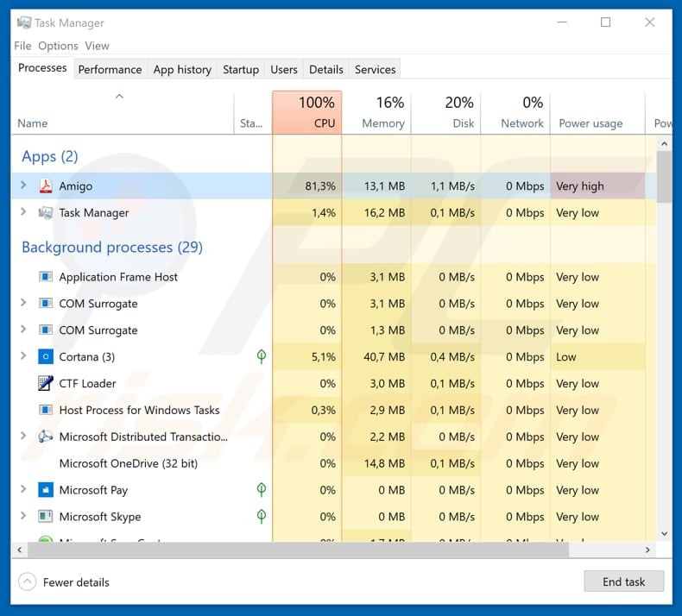Switch to the Details tab
The height and width of the screenshot is (616, 682).
point(325,70)
